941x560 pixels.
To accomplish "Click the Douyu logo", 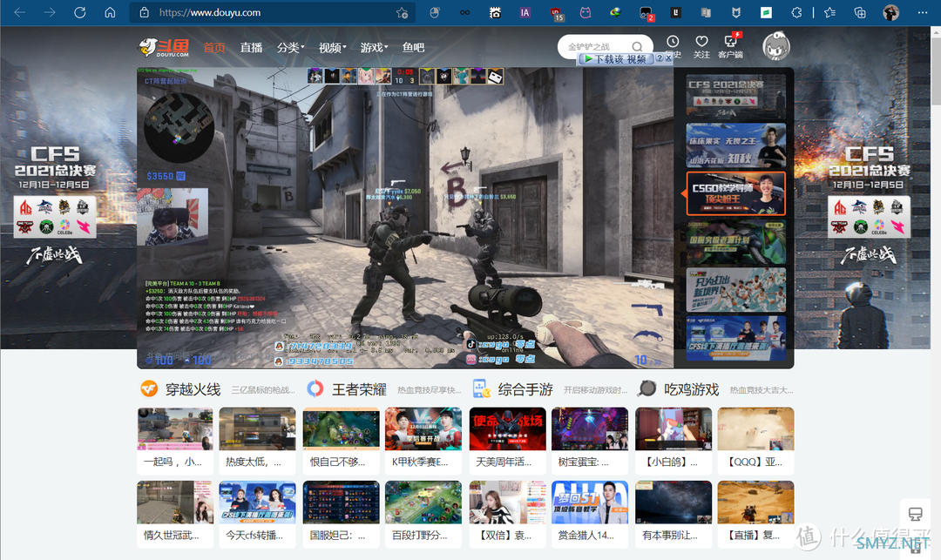I will [x=165, y=47].
